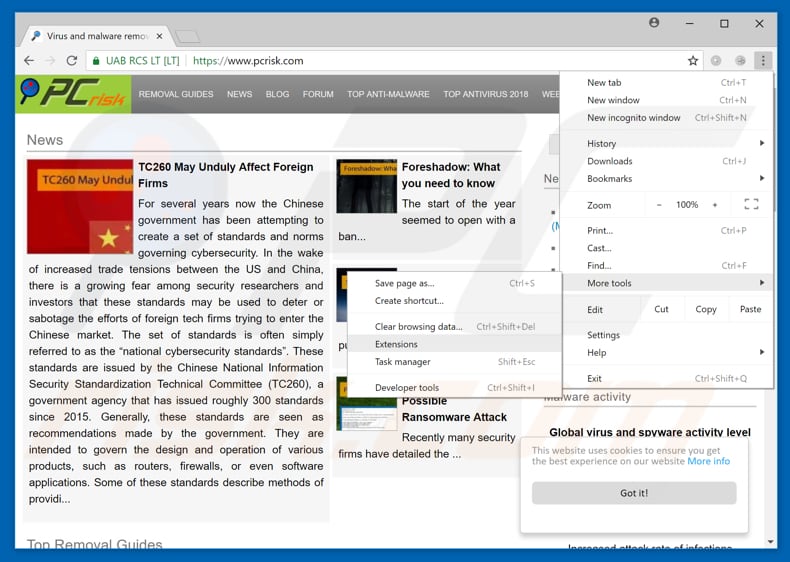
Task: Click the green padlock security icon
Action: coord(95,61)
